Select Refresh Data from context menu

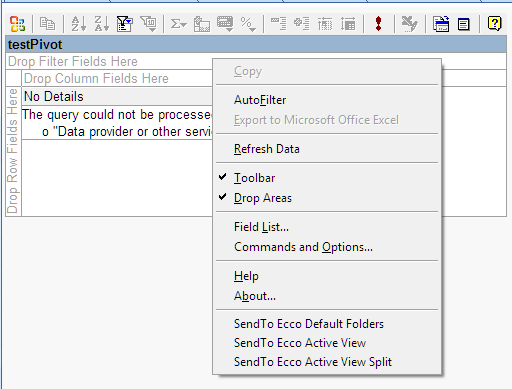[327, 149]
